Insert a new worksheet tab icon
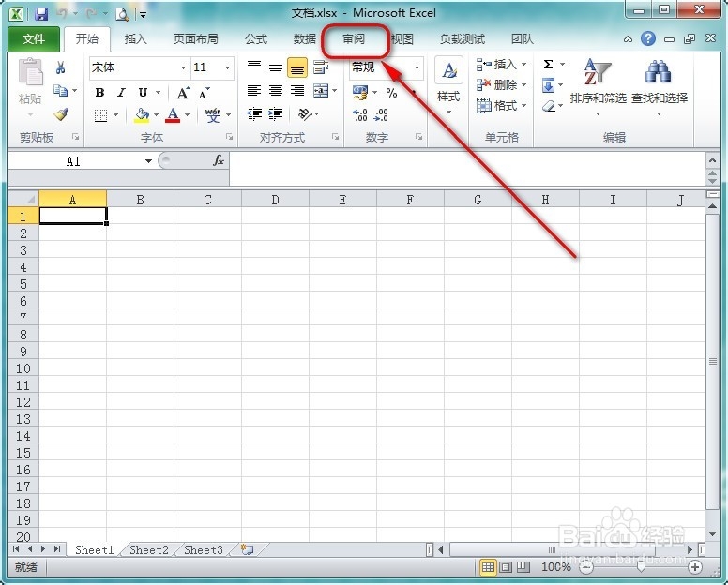This screenshot has width=728, height=585. (x=247, y=549)
